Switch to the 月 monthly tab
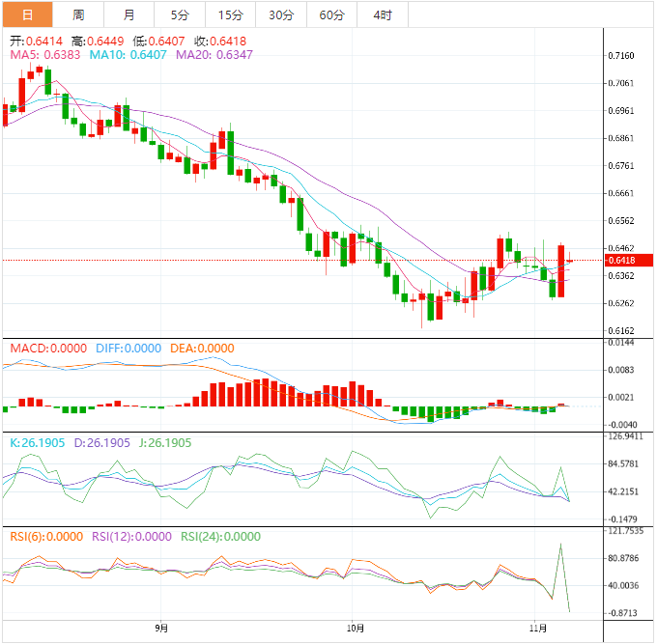This screenshot has height=644, width=657. (x=129, y=15)
